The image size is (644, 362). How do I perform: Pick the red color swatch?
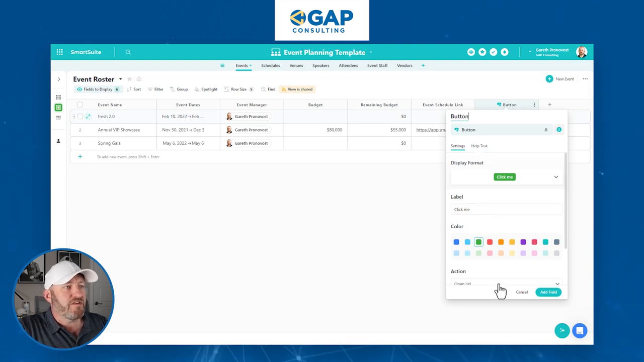490,242
